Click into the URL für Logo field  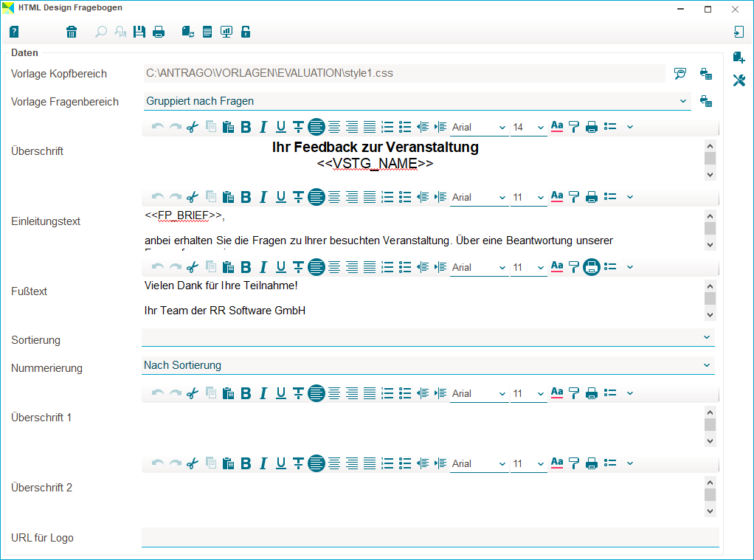click(429, 537)
